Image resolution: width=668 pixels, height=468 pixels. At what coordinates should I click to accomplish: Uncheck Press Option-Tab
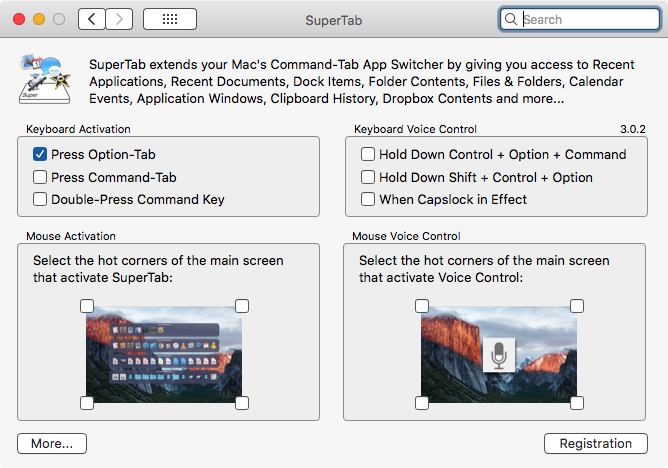[40, 154]
